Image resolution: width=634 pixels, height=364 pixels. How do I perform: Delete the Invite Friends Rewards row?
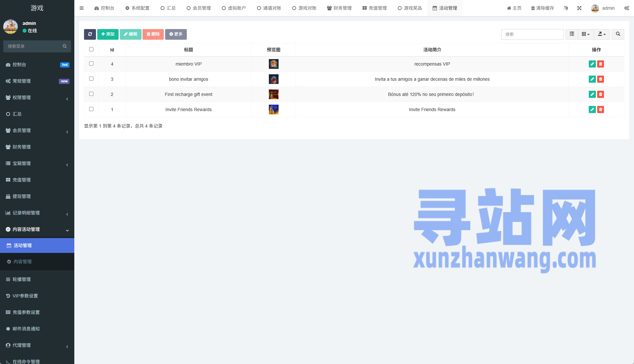point(600,109)
